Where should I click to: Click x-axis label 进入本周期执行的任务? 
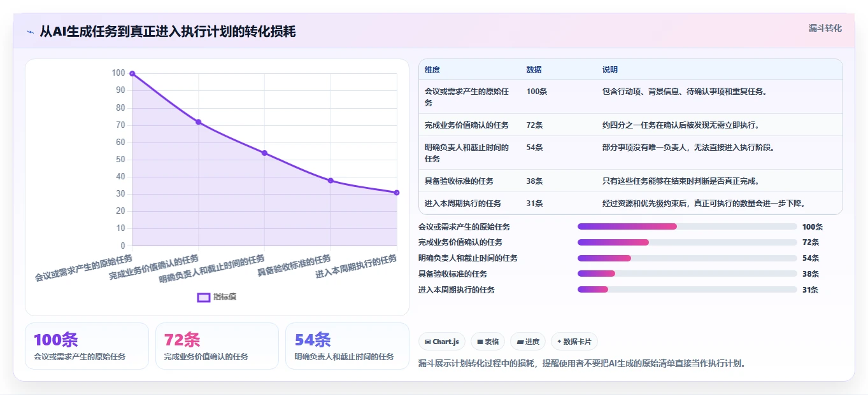point(357,267)
